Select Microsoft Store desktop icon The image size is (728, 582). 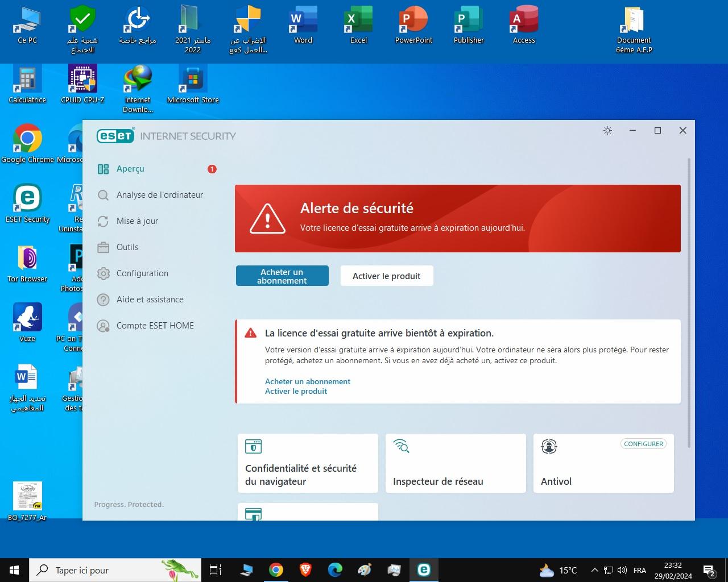click(x=193, y=84)
